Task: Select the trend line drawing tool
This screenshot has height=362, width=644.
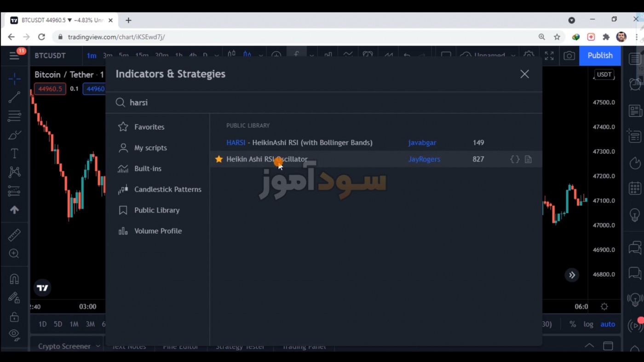Action: pyautogui.click(x=14, y=97)
